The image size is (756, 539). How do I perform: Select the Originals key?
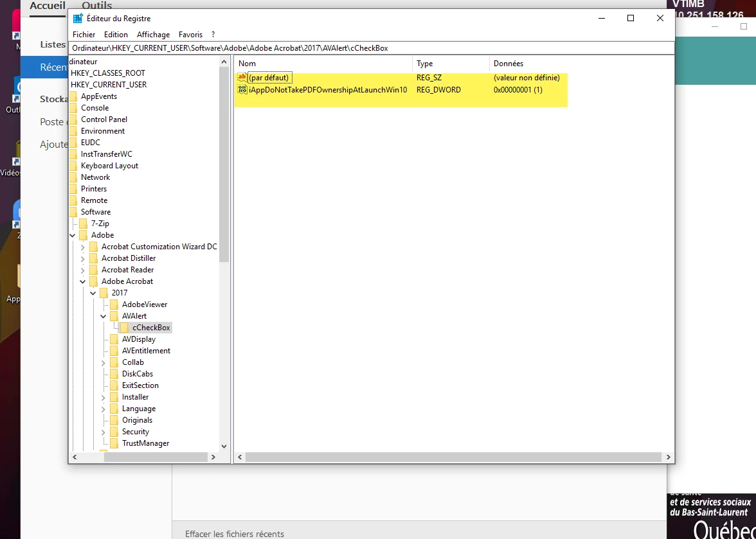[x=137, y=420]
